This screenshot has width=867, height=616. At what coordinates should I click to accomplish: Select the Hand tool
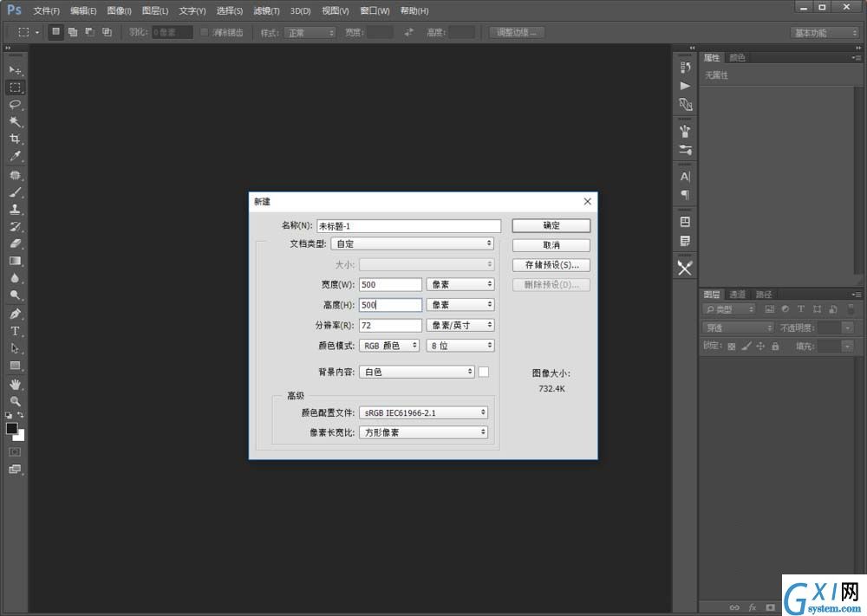coord(15,384)
